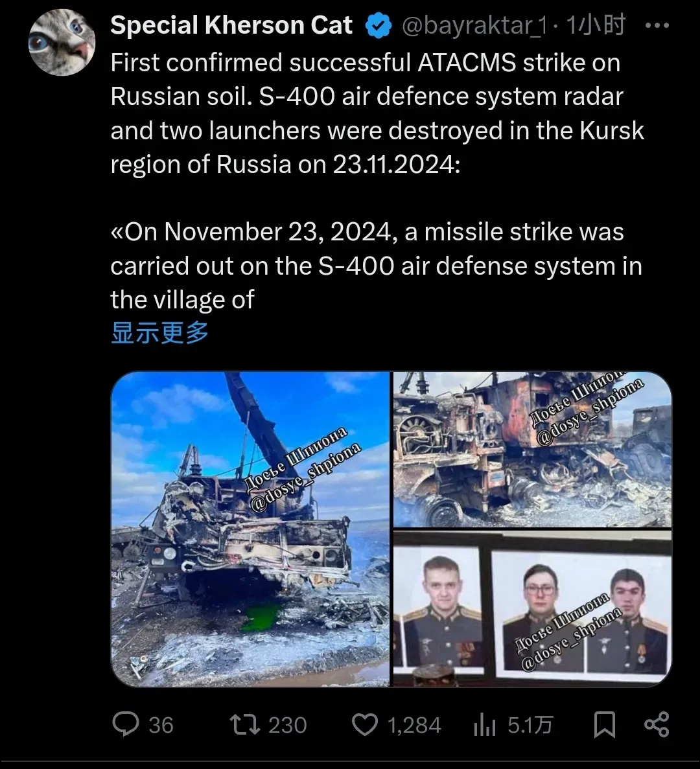Open the reply comment icon
This screenshot has height=769, width=700.
tap(126, 724)
